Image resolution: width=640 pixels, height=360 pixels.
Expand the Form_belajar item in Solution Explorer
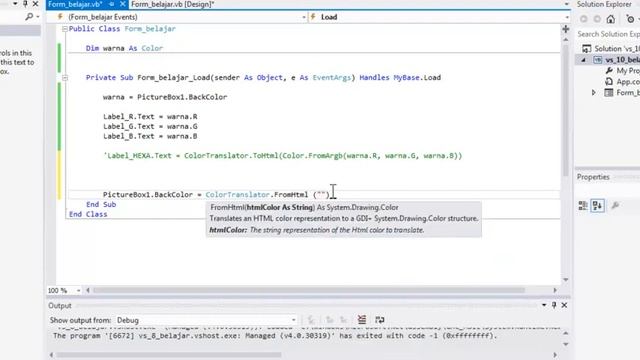[x=594, y=93]
